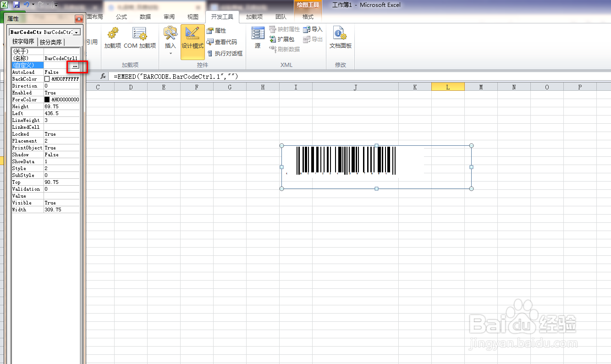Open the Undo history dropdown arrow
Viewport: 611px width, 364px height.
tap(33, 5)
